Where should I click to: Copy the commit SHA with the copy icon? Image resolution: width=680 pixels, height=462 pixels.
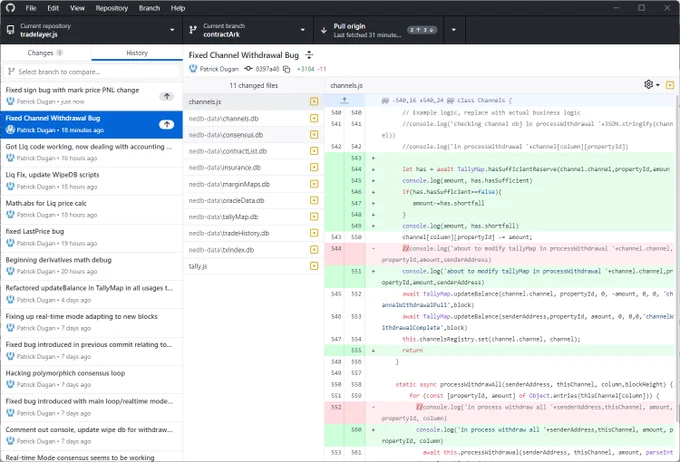[286, 69]
